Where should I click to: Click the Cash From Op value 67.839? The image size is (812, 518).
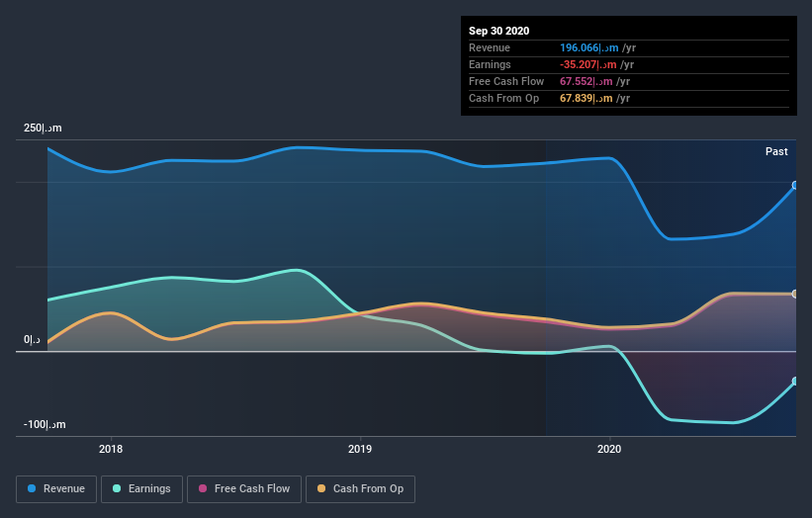(586, 98)
